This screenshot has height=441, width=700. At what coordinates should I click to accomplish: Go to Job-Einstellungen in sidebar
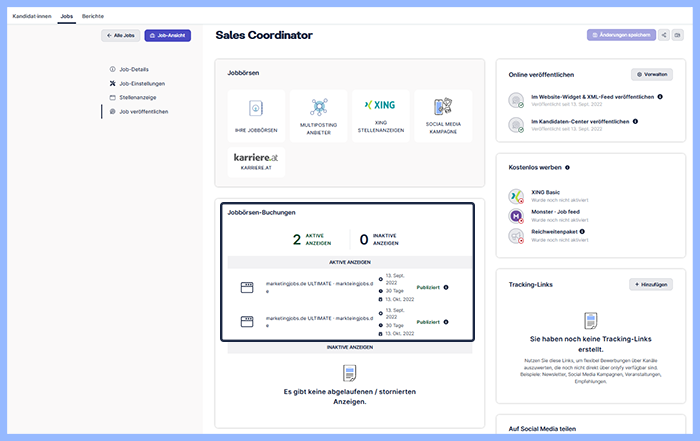click(141, 83)
